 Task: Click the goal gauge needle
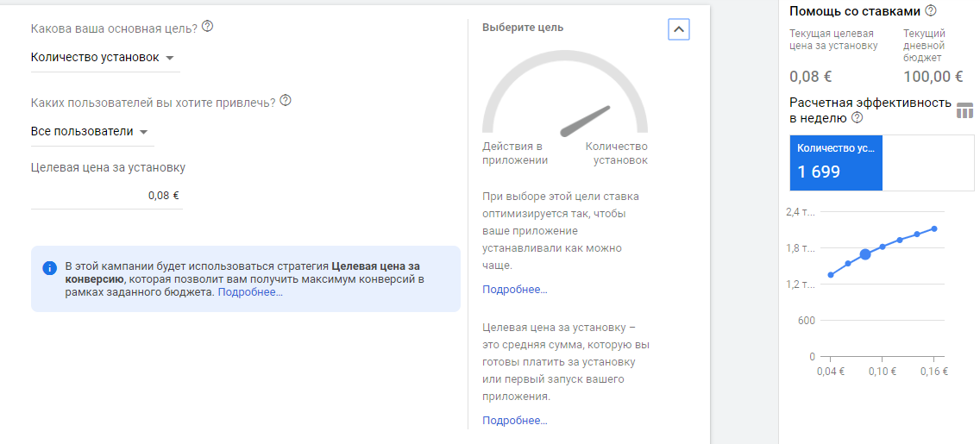585,121
